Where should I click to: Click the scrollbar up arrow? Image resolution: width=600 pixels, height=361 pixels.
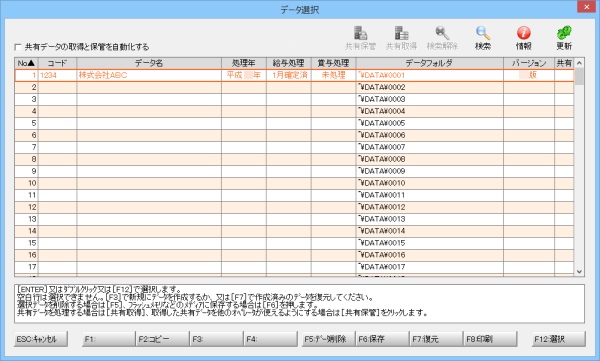click(x=579, y=63)
